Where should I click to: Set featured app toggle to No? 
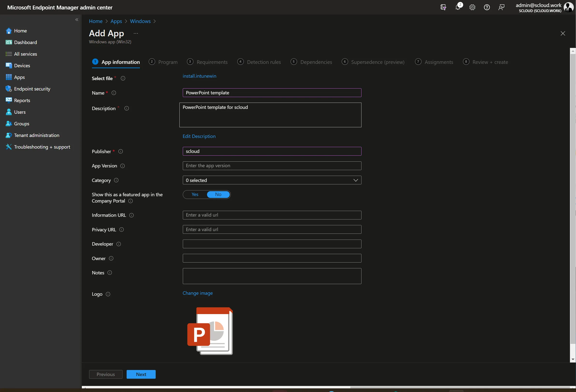point(218,195)
